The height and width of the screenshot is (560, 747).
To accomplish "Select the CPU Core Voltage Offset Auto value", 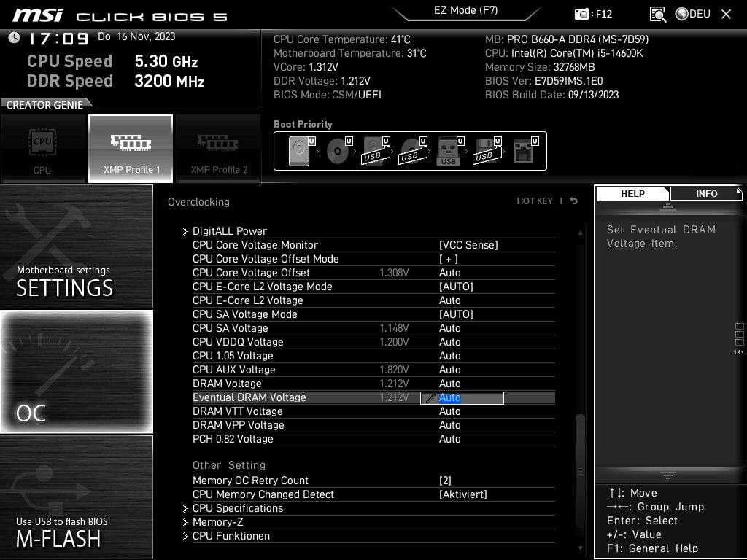I will 449,273.
